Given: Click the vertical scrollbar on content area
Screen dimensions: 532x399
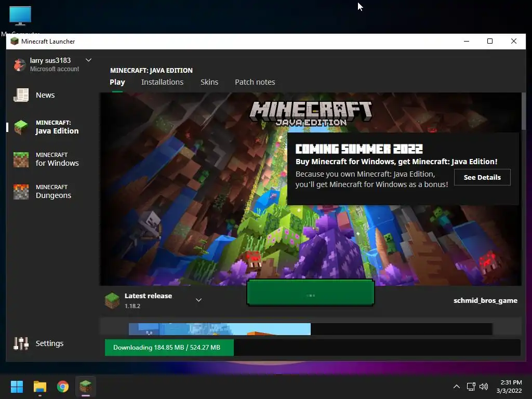Looking at the screenshot, I should pyautogui.click(x=524, y=111).
